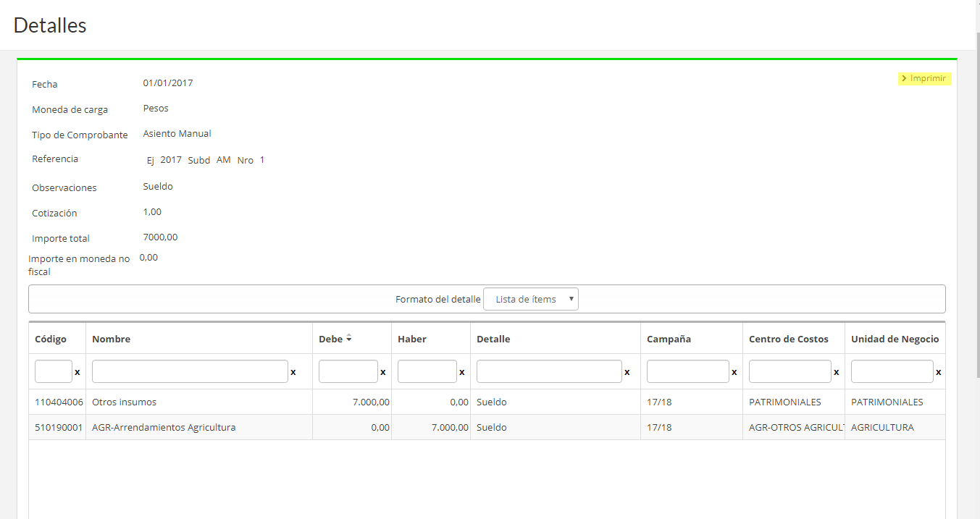Sort by the Campaña column header
Viewport: 980px width, 519px height.
click(669, 339)
